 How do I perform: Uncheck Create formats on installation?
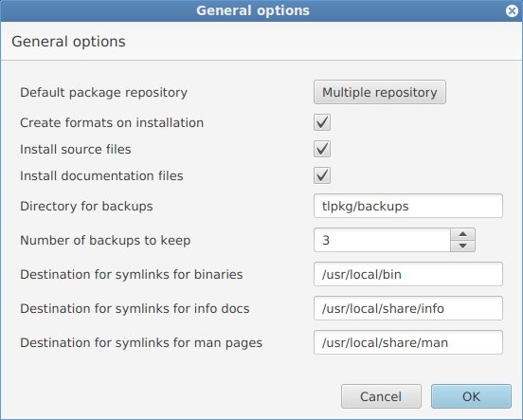(322, 122)
